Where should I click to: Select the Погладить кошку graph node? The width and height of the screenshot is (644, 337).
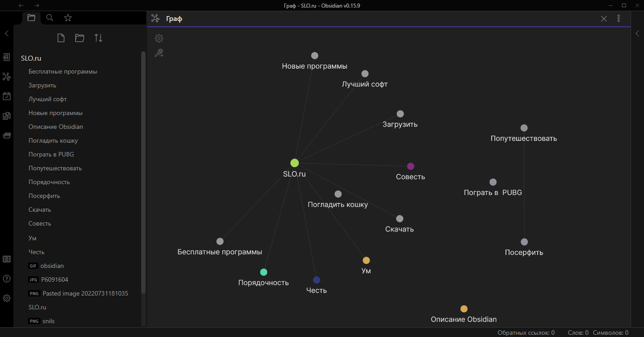(338, 194)
